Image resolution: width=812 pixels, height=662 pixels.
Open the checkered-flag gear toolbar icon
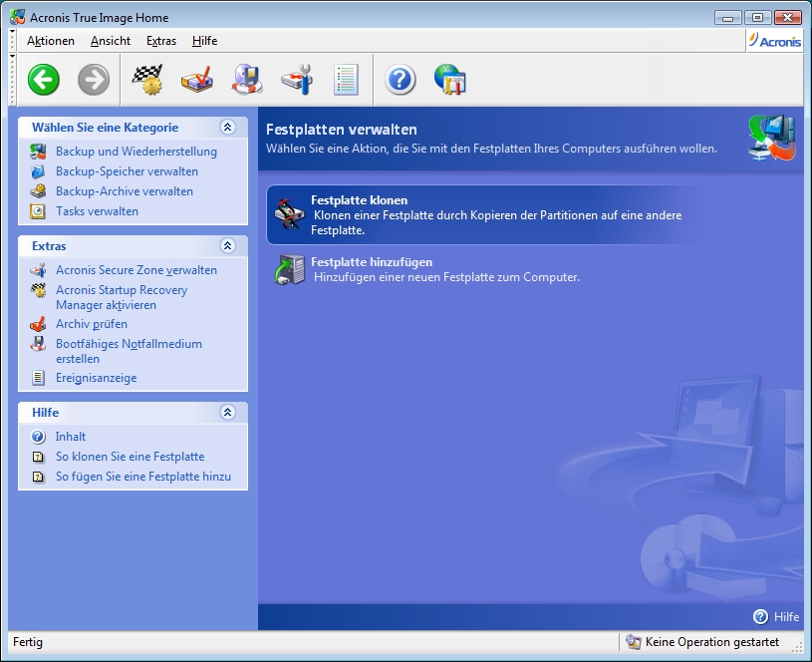(147, 80)
